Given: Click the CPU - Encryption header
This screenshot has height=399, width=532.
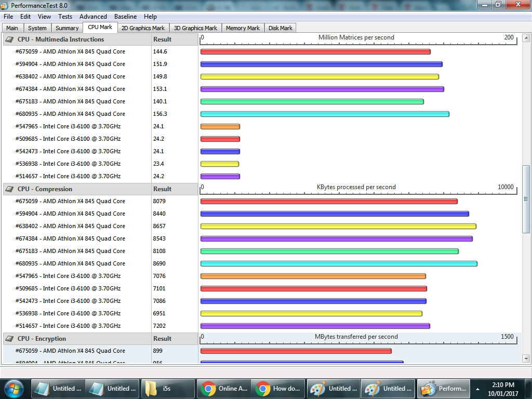Looking at the screenshot, I should 77,339.
